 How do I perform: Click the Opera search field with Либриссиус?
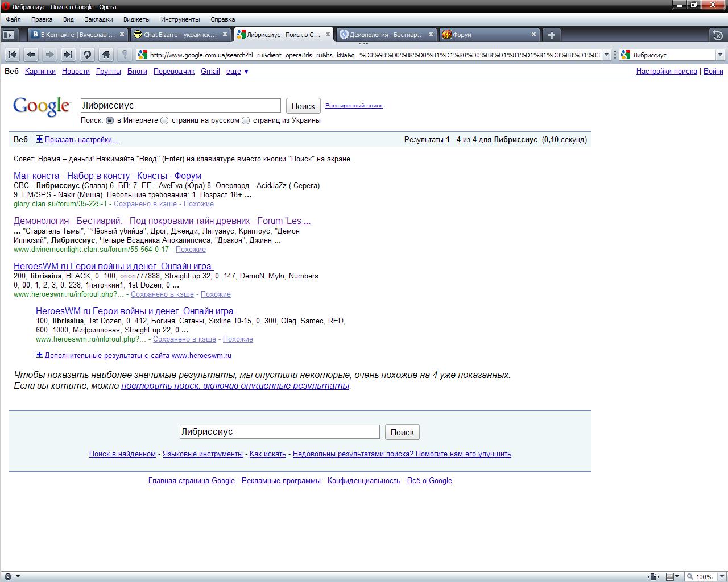673,55
